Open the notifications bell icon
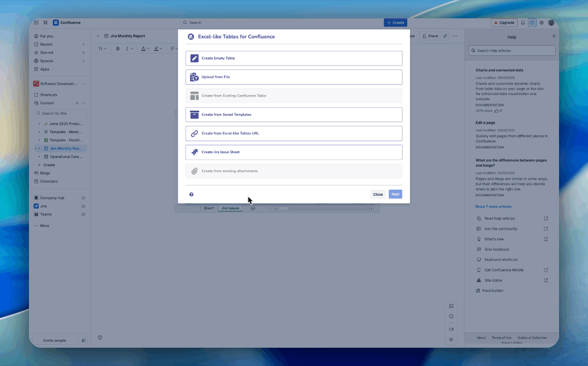Viewport: 588px width, 366px height. pos(523,23)
